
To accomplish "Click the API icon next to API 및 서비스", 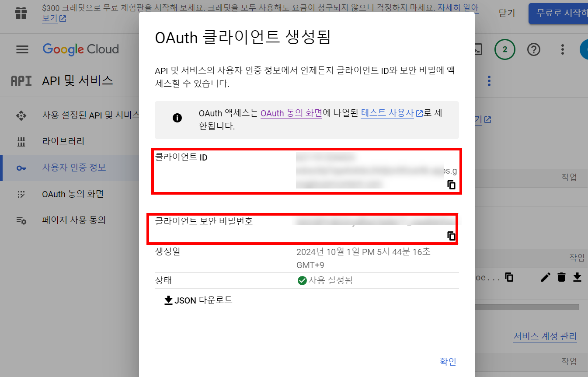I will point(21,81).
